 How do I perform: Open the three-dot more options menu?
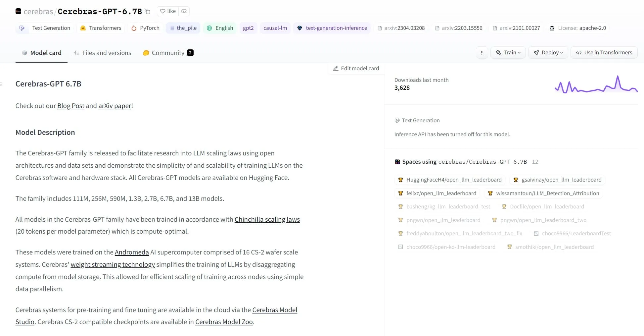point(482,53)
